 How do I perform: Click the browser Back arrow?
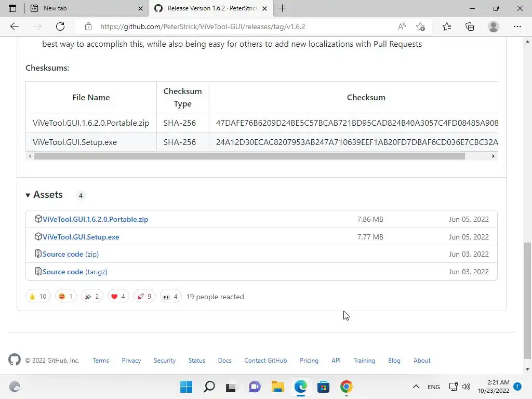(x=14, y=26)
